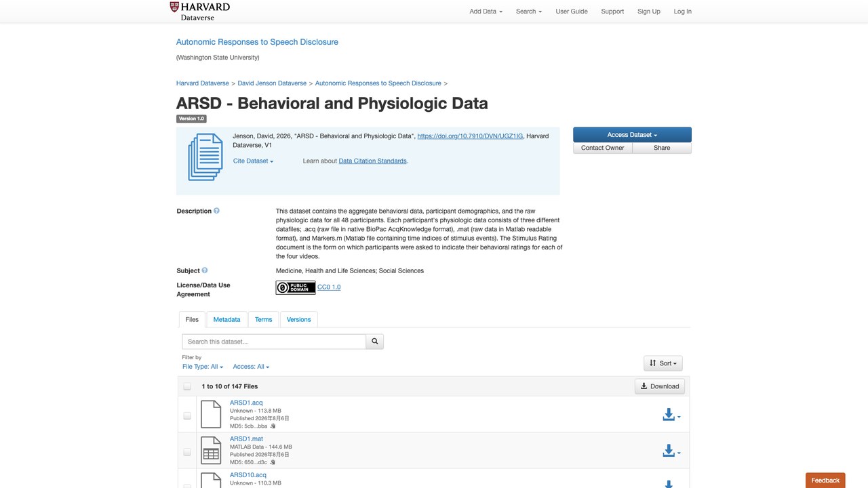Expand the Access Dataset dropdown
The height and width of the screenshot is (488, 868).
(632, 135)
